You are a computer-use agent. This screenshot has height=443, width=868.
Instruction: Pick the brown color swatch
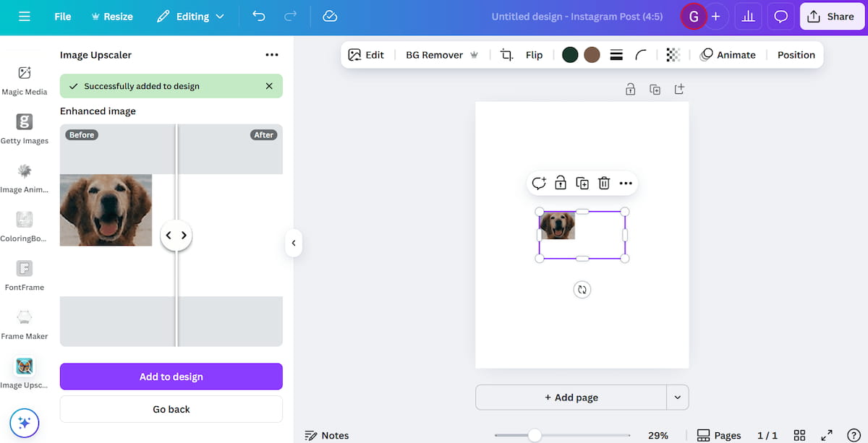(592, 55)
